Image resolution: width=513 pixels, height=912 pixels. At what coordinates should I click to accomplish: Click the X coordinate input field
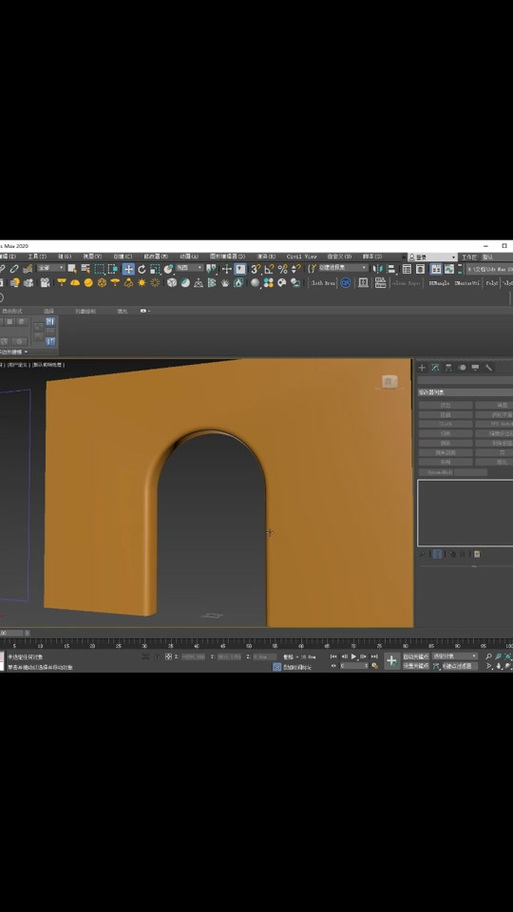[193, 656]
